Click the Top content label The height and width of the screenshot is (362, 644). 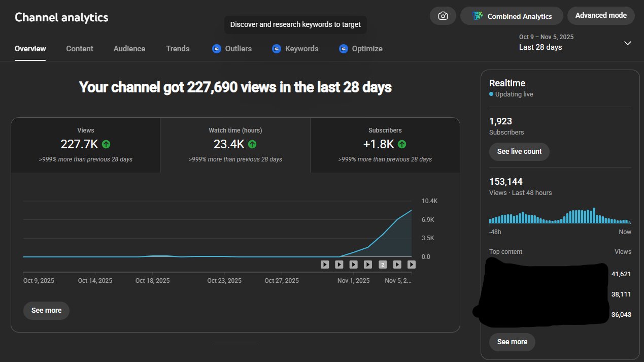point(505,252)
